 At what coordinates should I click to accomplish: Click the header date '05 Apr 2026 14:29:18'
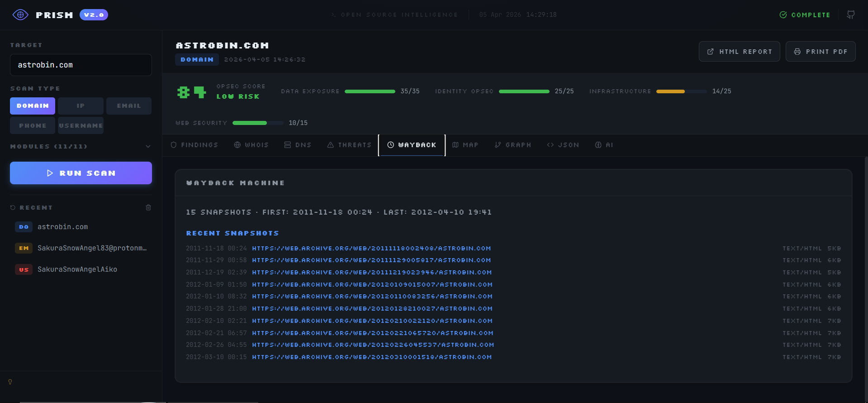pos(518,15)
